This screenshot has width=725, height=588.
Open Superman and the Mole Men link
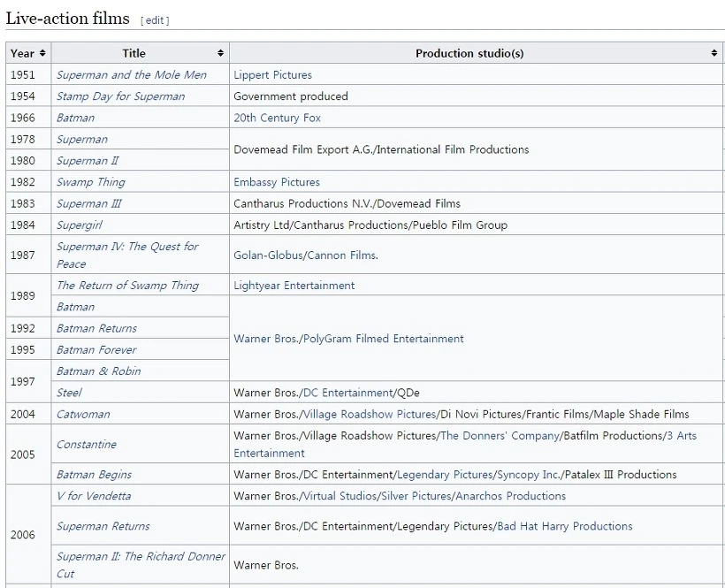click(x=132, y=75)
